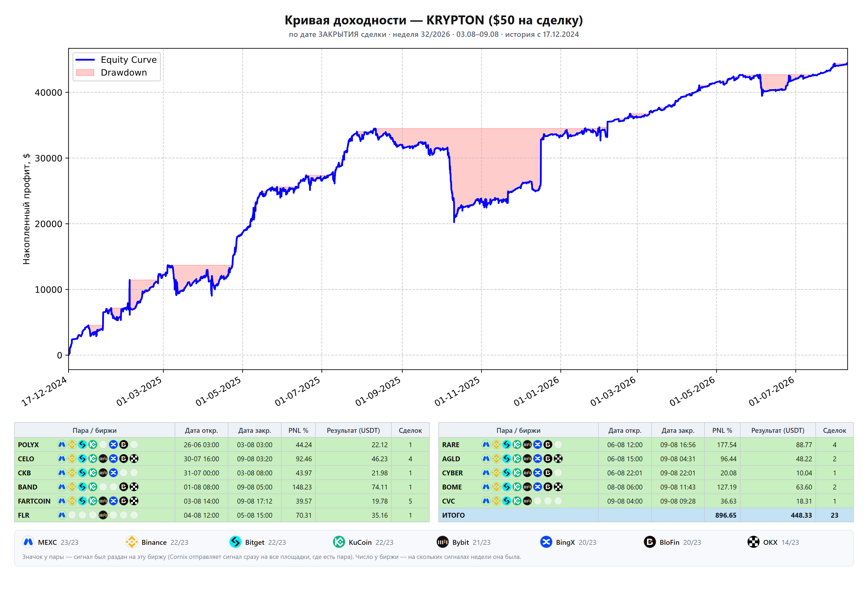Click the Bybit icon in the FLR row

pos(103,515)
